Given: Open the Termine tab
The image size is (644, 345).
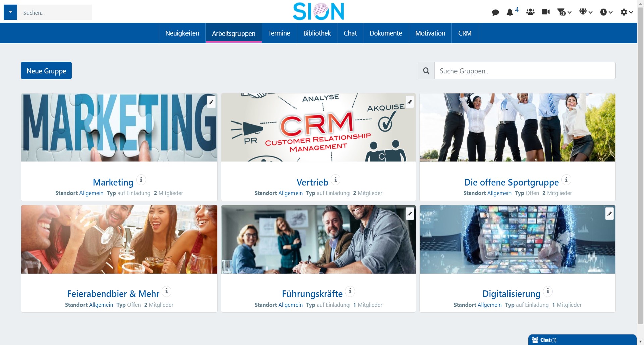Looking at the screenshot, I should pyautogui.click(x=279, y=33).
